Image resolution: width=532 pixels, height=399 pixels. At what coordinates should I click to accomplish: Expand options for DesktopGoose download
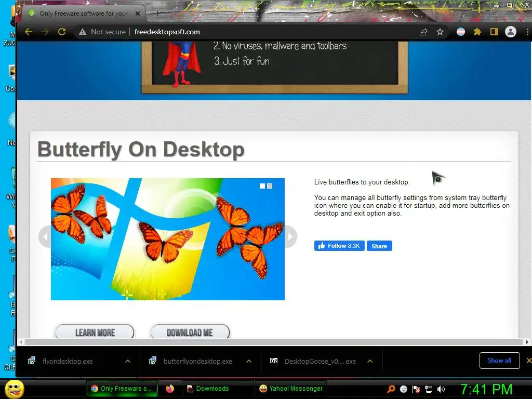370,362
